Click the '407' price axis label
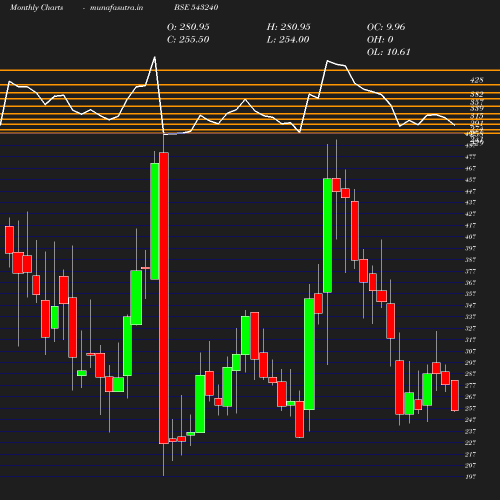The width and height of the screenshot is (500, 500). coord(470,237)
